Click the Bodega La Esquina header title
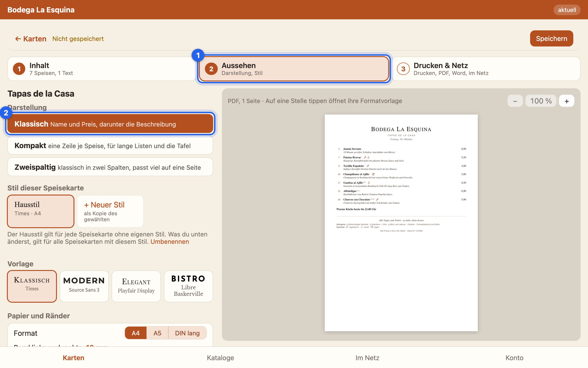The image size is (588, 368). coord(41,10)
